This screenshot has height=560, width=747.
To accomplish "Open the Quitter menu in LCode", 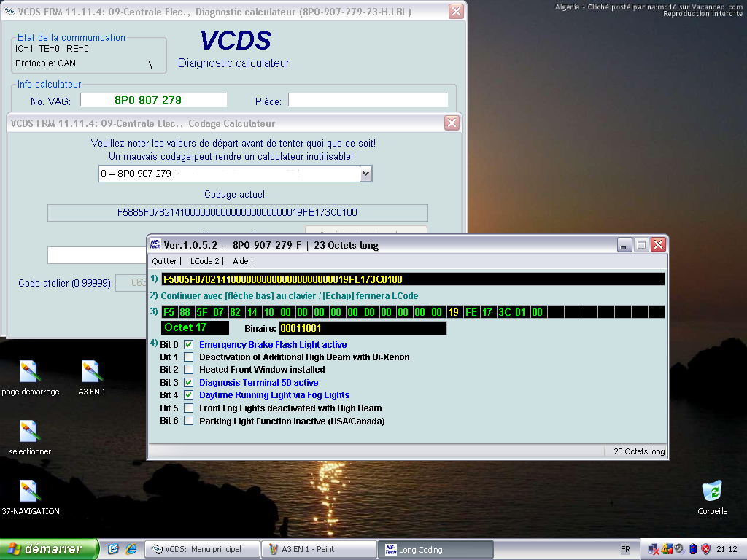I will point(164,261).
